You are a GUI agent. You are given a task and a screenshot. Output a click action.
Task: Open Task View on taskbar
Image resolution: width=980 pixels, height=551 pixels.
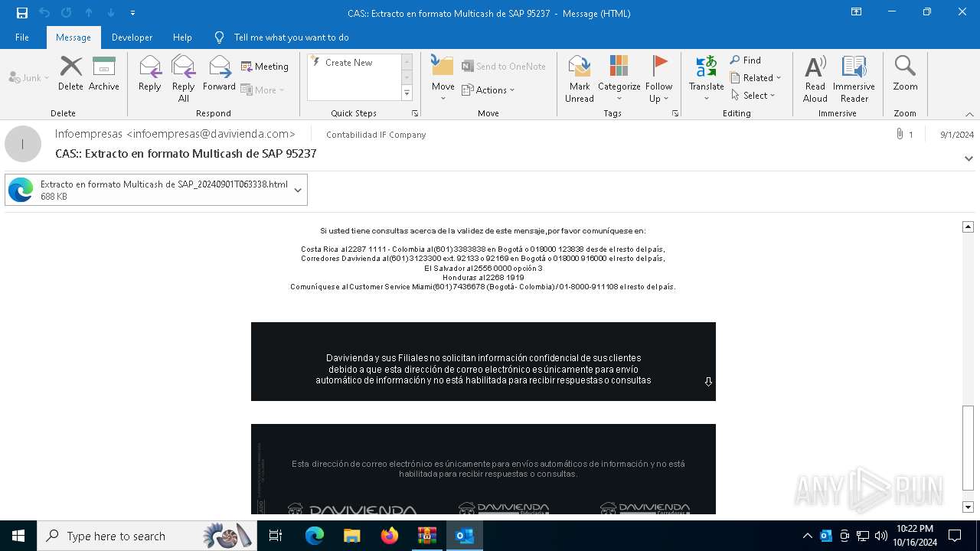(x=276, y=536)
